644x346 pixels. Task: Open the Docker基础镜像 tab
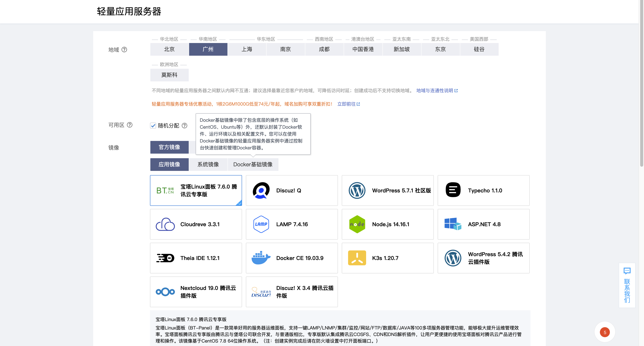(x=253, y=165)
